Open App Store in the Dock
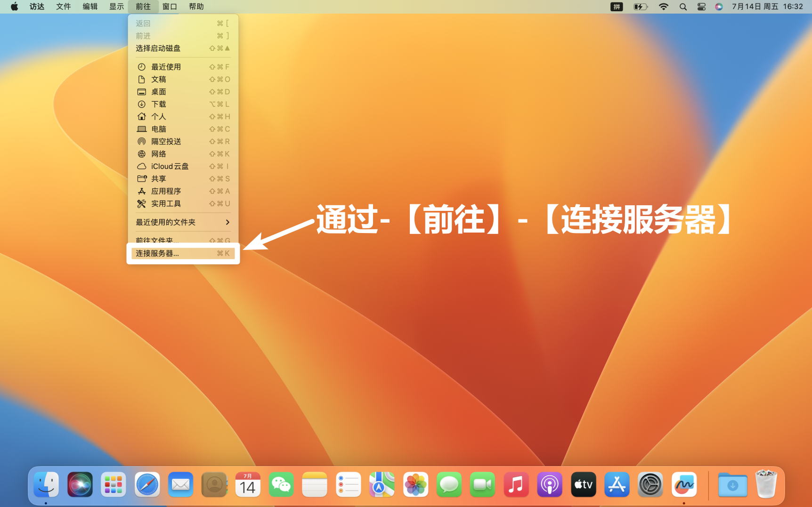 click(x=617, y=484)
